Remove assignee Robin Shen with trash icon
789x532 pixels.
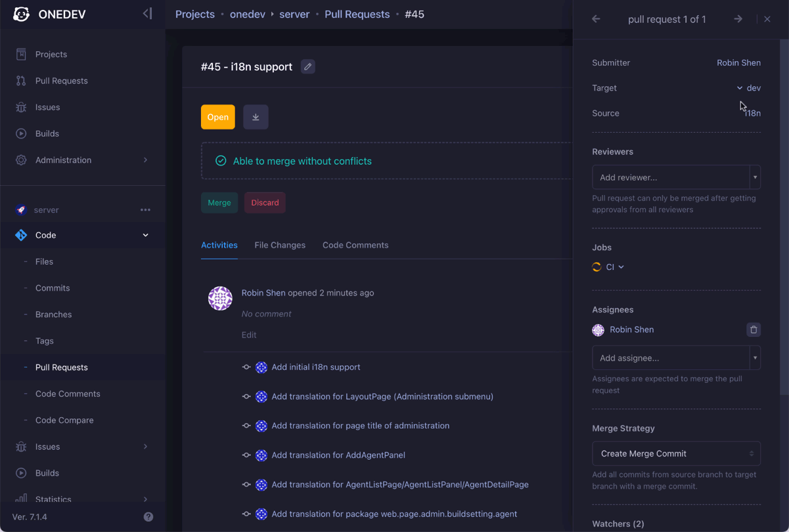754,330
